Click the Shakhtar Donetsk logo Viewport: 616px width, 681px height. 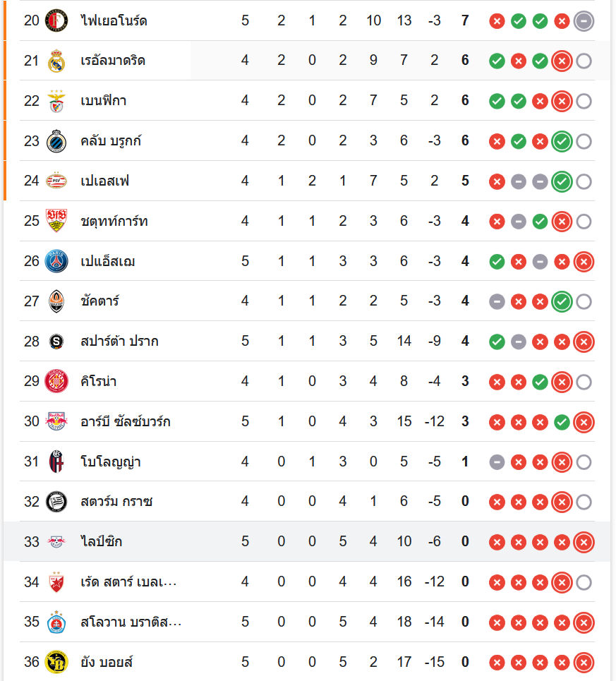pos(56,302)
